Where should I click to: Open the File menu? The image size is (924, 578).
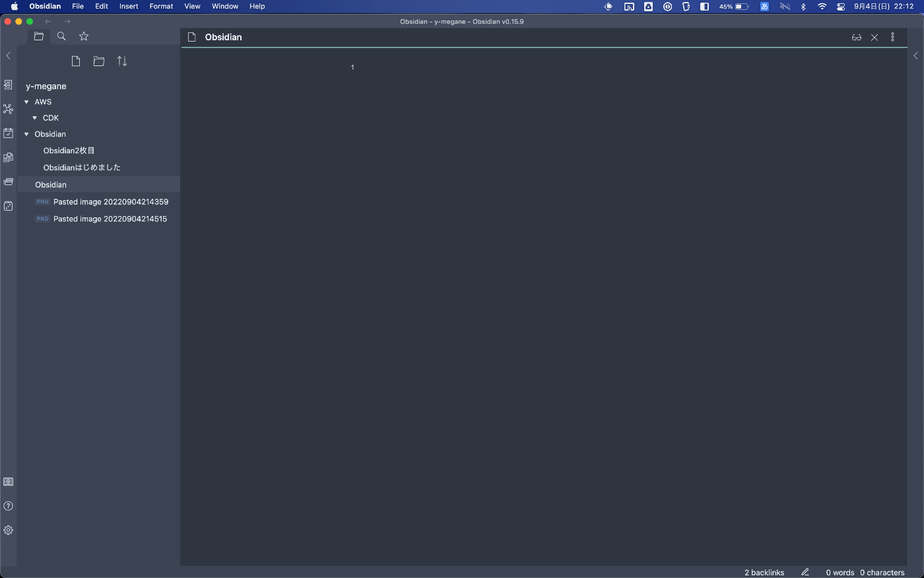(x=78, y=6)
